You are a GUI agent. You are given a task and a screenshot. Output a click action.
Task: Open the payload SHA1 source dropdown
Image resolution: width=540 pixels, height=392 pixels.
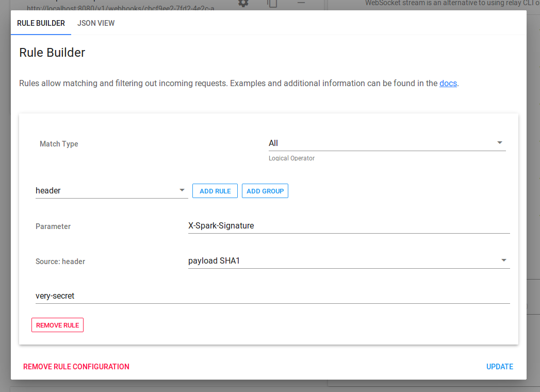pyautogui.click(x=349, y=260)
